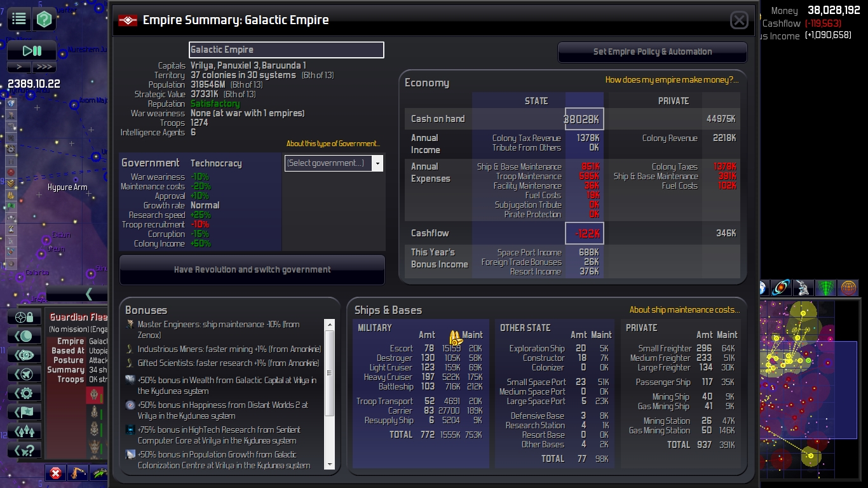Click the triple-ship cycle button
The image size is (868, 488).
[25, 431]
